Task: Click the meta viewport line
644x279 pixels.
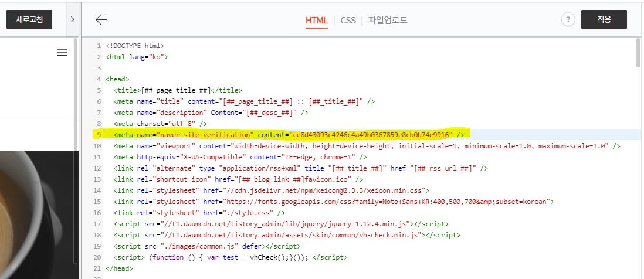Action: [367, 145]
